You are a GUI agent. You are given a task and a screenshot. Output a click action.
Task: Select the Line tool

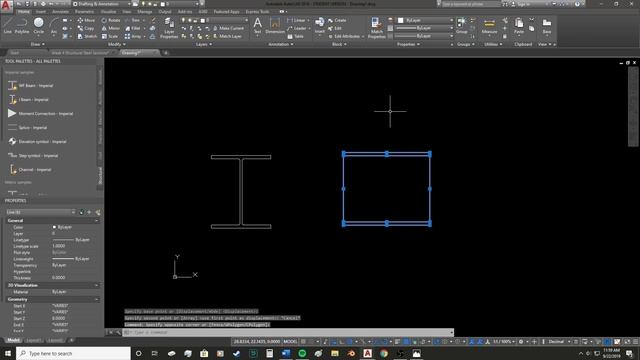click(x=8, y=25)
